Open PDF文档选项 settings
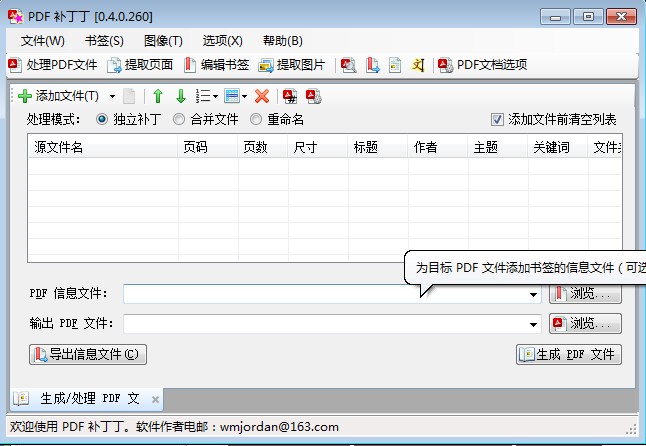The height and width of the screenshot is (446, 646). coord(482,65)
